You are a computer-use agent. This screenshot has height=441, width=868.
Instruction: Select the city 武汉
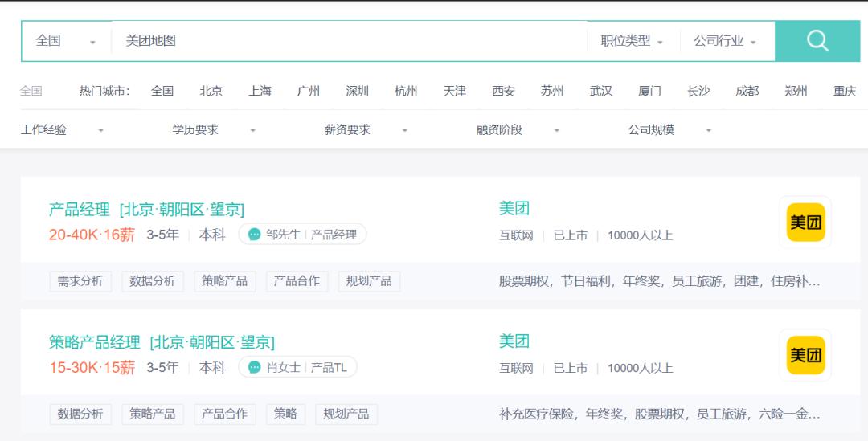[601, 92]
